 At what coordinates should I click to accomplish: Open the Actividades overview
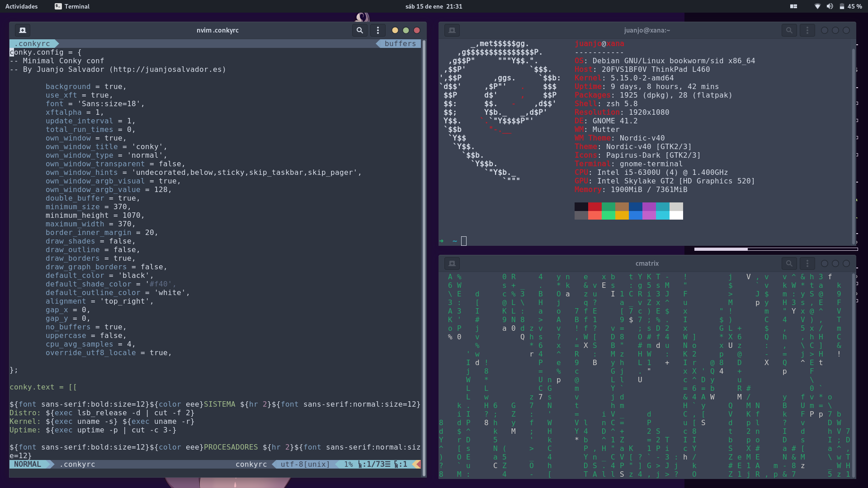[x=21, y=6]
